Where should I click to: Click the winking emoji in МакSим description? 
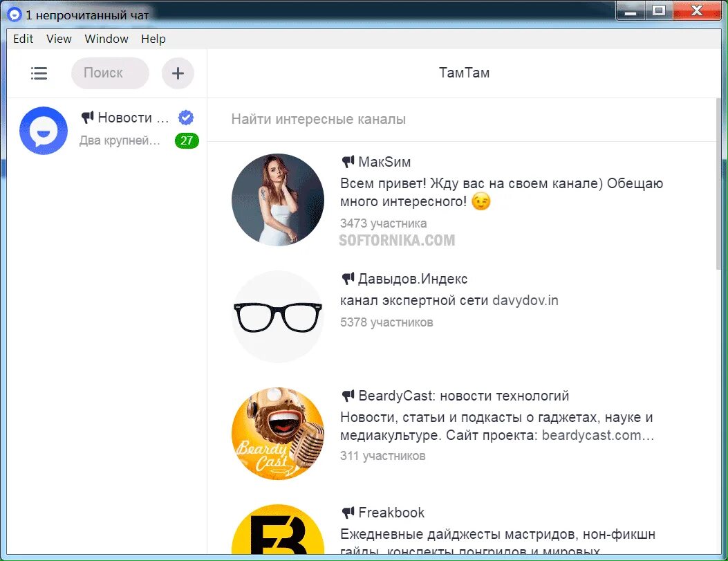click(481, 201)
